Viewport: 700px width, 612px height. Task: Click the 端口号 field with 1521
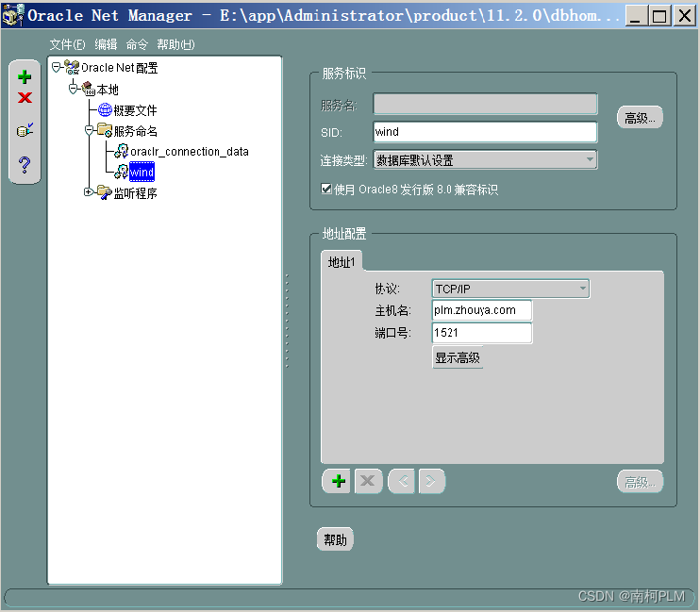pos(482,333)
